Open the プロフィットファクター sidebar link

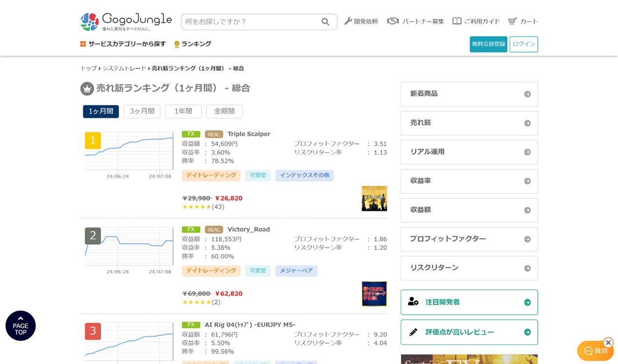click(469, 239)
